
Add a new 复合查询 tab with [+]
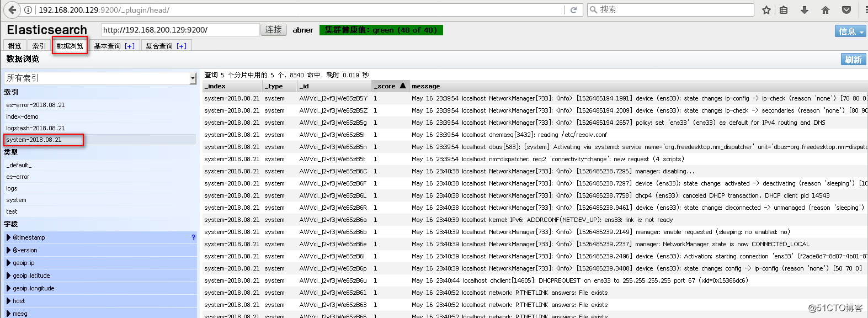click(182, 46)
